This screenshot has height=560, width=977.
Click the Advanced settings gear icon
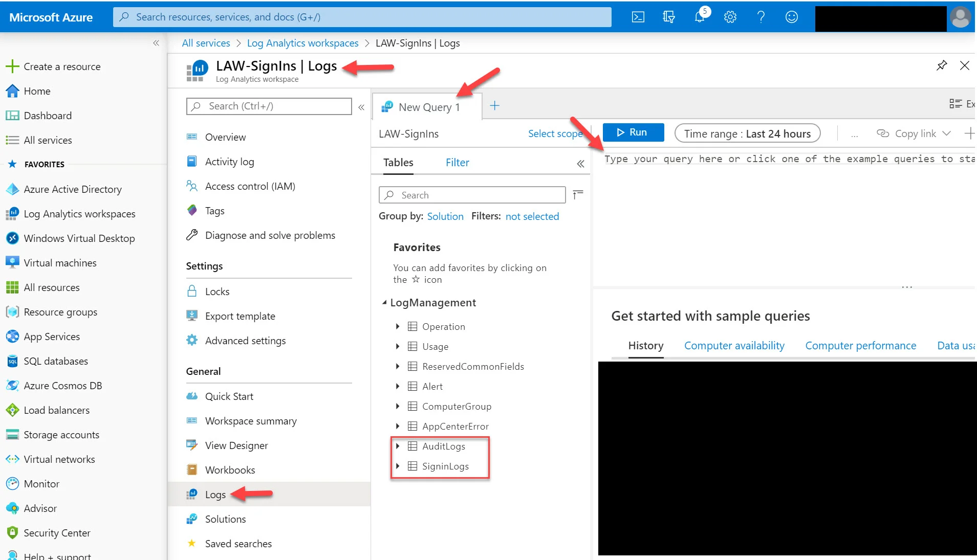[x=192, y=341]
